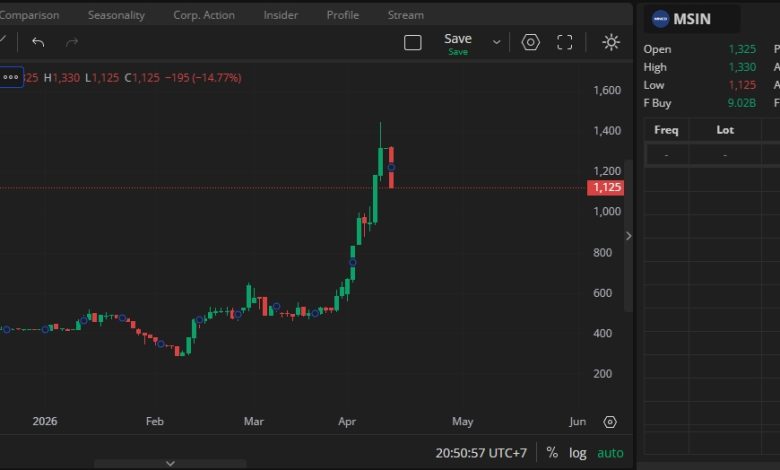The width and height of the screenshot is (780, 470).
Task: Open the Comparison tab
Action: (29, 15)
